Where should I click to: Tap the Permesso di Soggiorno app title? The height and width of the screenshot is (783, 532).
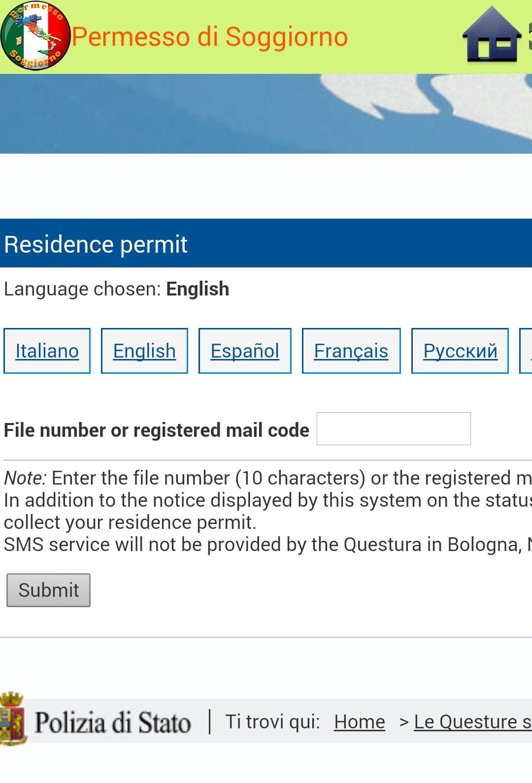(x=210, y=37)
